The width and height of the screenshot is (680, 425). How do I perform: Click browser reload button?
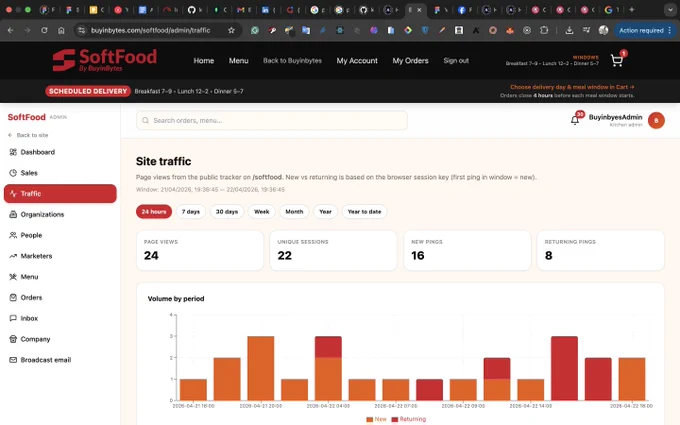click(44, 30)
